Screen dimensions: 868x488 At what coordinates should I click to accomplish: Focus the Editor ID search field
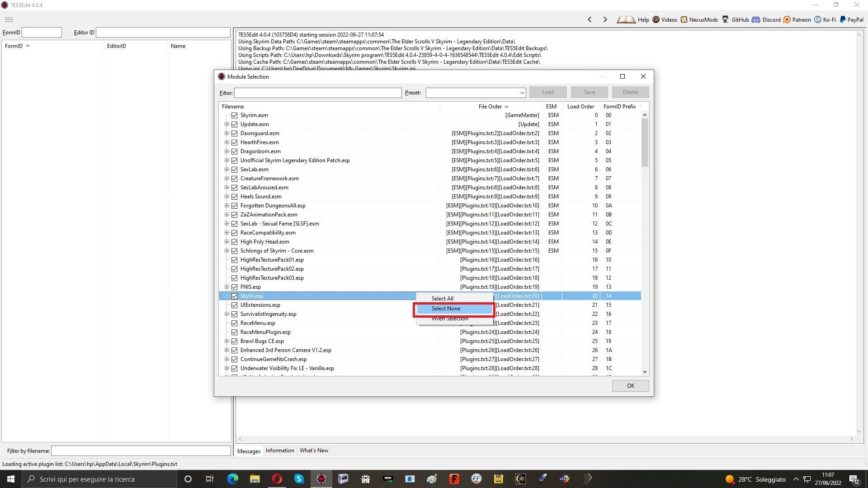pyautogui.click(x=163, y=33)
